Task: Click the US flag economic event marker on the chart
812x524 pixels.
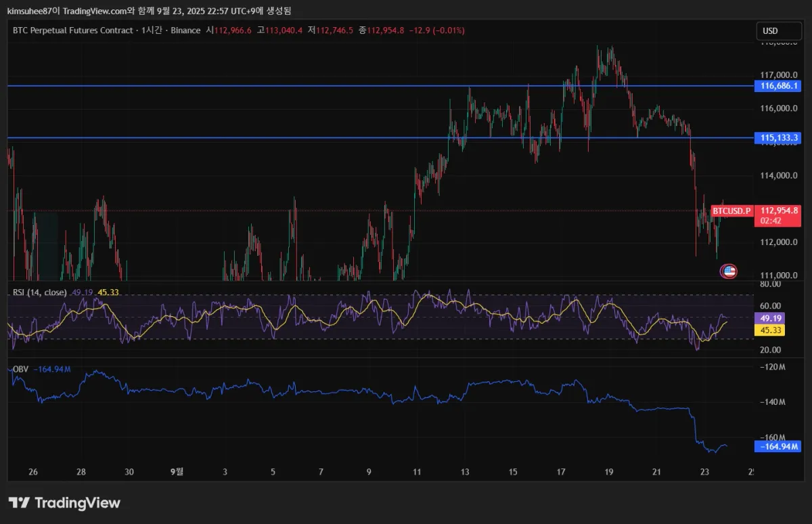Action: 729,271
